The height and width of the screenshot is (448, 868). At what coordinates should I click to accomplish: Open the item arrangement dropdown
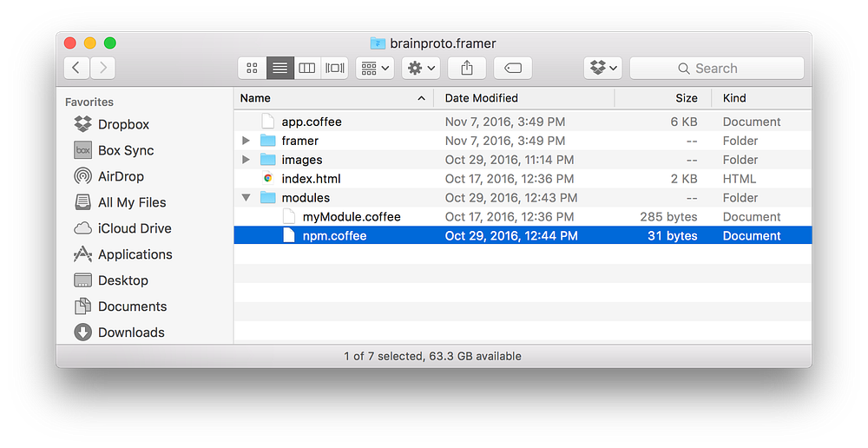375,68
